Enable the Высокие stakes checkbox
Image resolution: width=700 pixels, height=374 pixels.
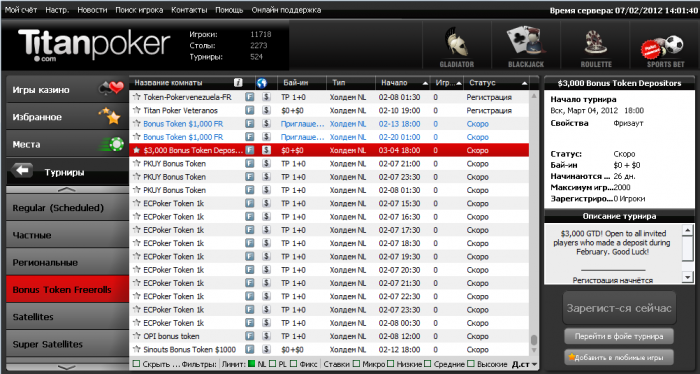pos(471,364)
